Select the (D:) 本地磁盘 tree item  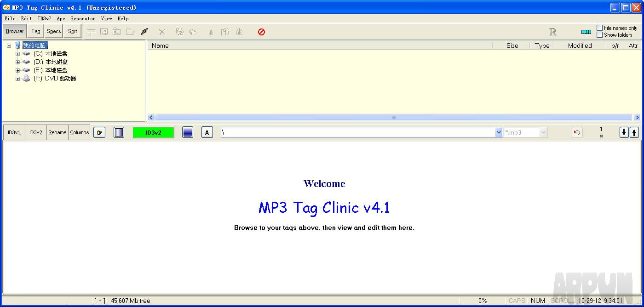[x=51, y=62]
